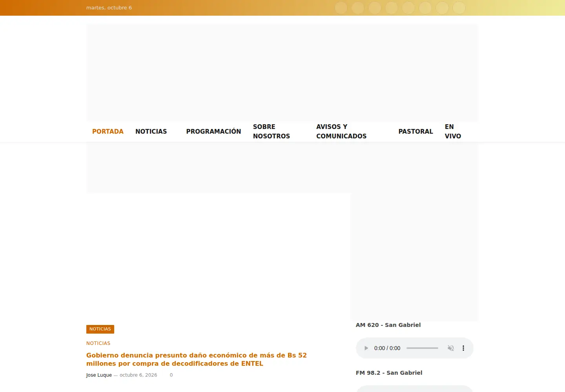
Task: Open the article's comment count 0
Action: [171, 375]
